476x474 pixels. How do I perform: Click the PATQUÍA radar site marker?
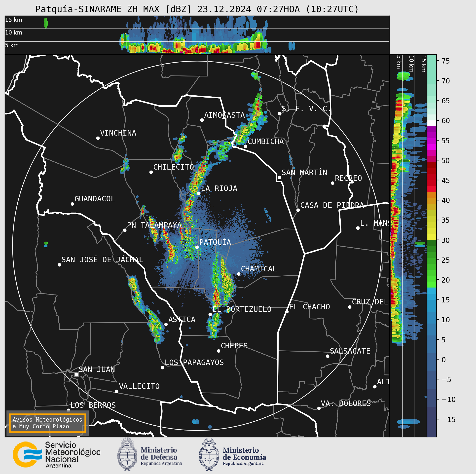[x=197, y=247]
